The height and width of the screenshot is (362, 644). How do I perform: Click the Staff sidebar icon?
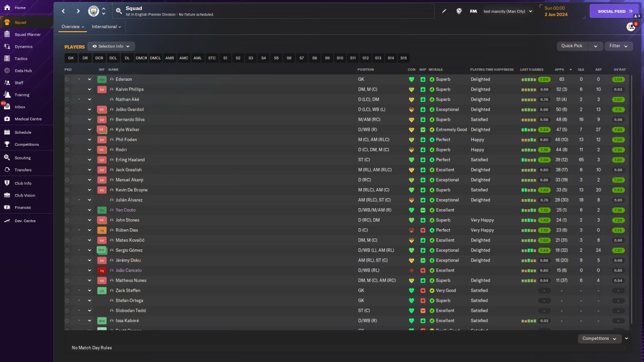[7, 82]
